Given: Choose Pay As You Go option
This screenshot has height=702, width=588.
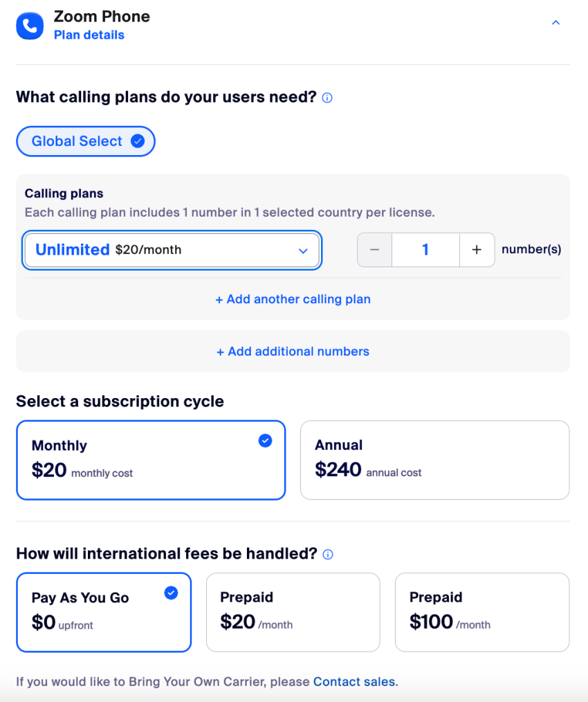Looking at the screenshot, I should coord(104,612).
